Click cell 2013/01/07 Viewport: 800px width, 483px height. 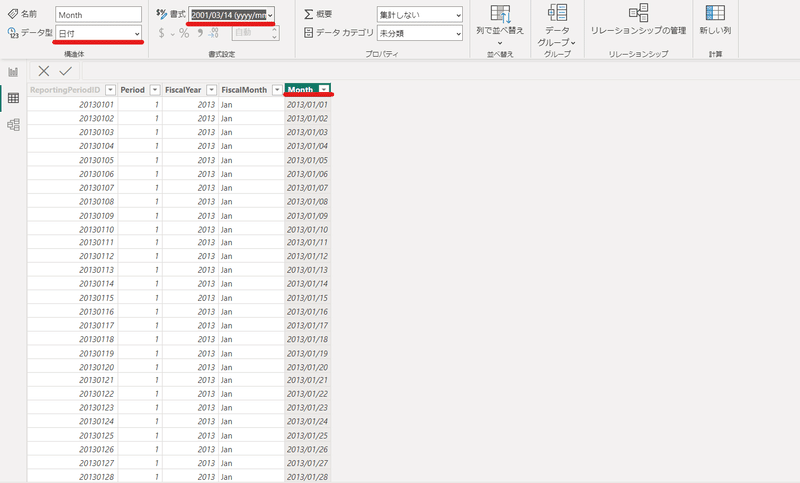308,188
